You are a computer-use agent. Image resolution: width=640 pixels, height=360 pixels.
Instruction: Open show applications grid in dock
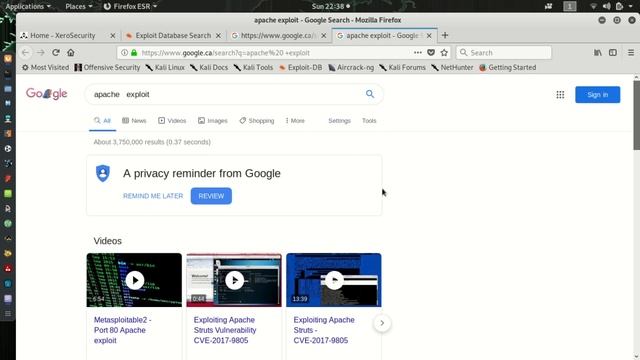(8, 313)
